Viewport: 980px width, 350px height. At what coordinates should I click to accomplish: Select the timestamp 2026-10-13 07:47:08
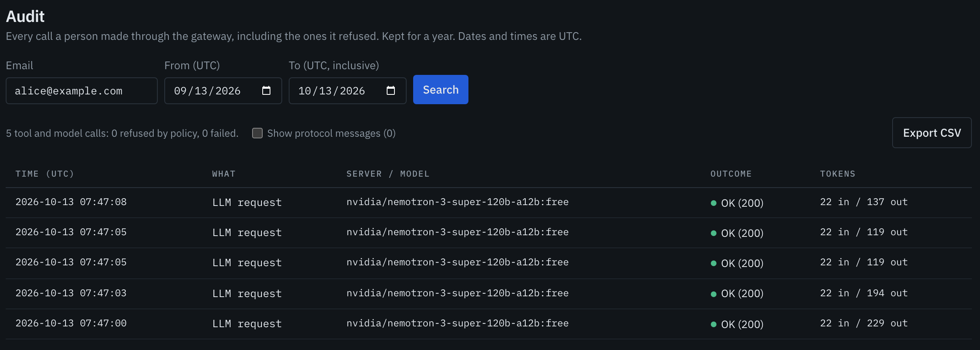(71, 202)
